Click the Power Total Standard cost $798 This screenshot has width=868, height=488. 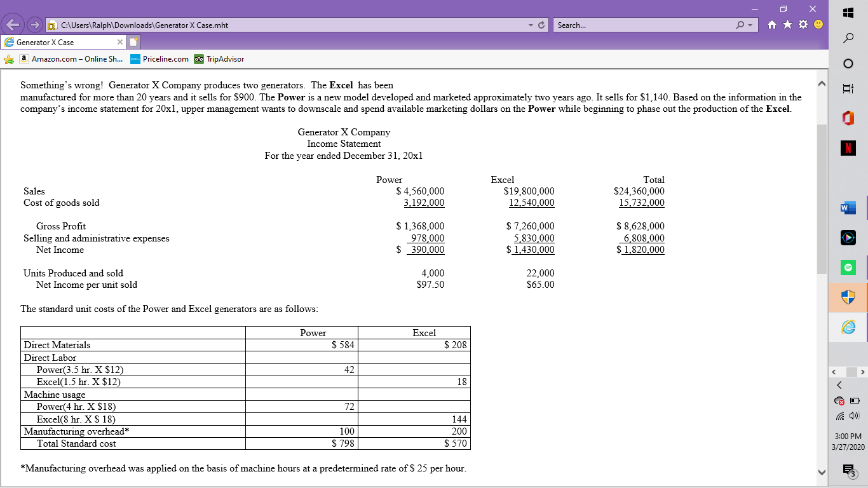click(x=344, y=444)
